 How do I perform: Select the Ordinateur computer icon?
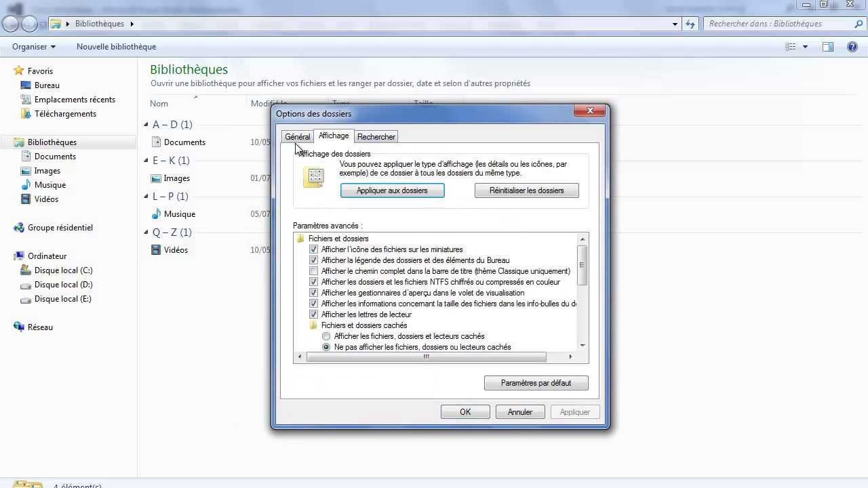[19, 256]
